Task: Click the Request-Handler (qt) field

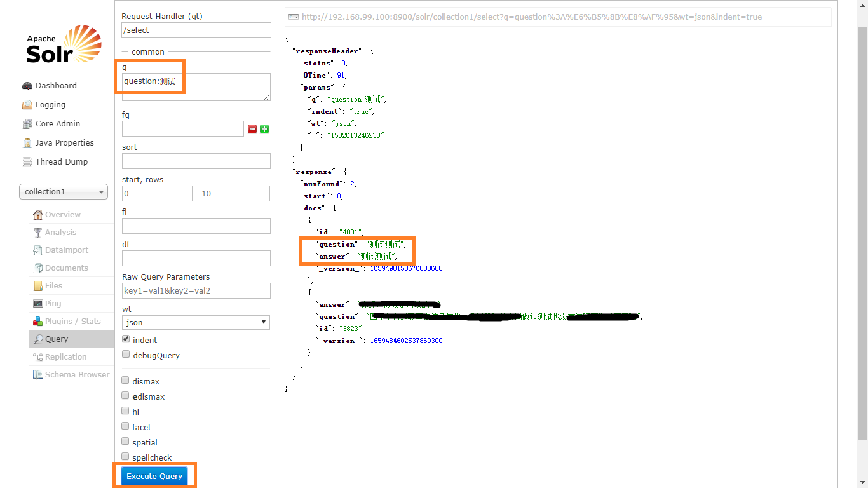Action: tap(196, 30)
